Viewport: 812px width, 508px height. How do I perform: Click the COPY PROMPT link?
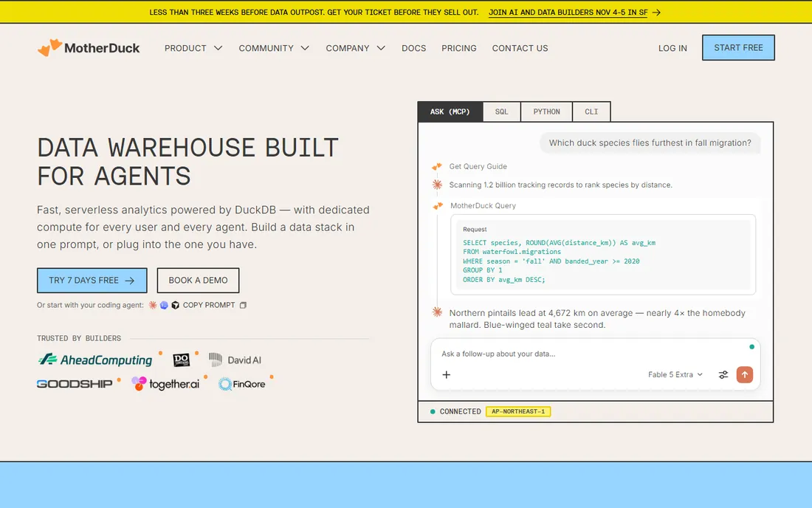click(x=209, y=305)
